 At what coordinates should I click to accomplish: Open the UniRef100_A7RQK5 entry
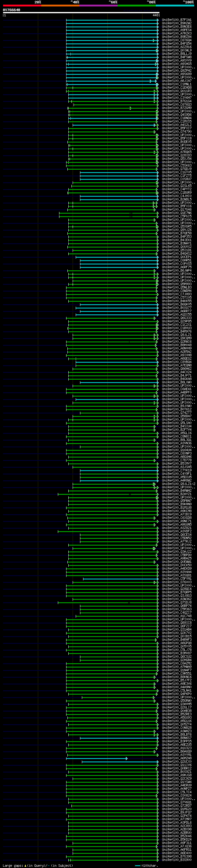176,152
